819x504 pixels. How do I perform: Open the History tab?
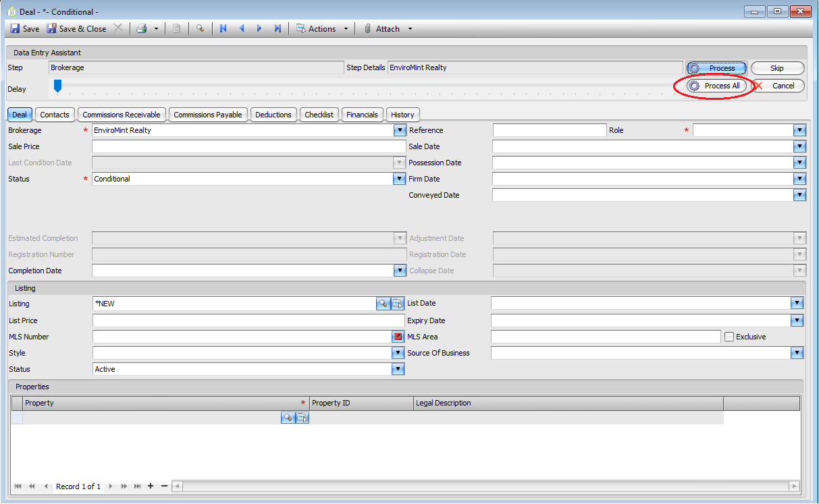[402, 115]
